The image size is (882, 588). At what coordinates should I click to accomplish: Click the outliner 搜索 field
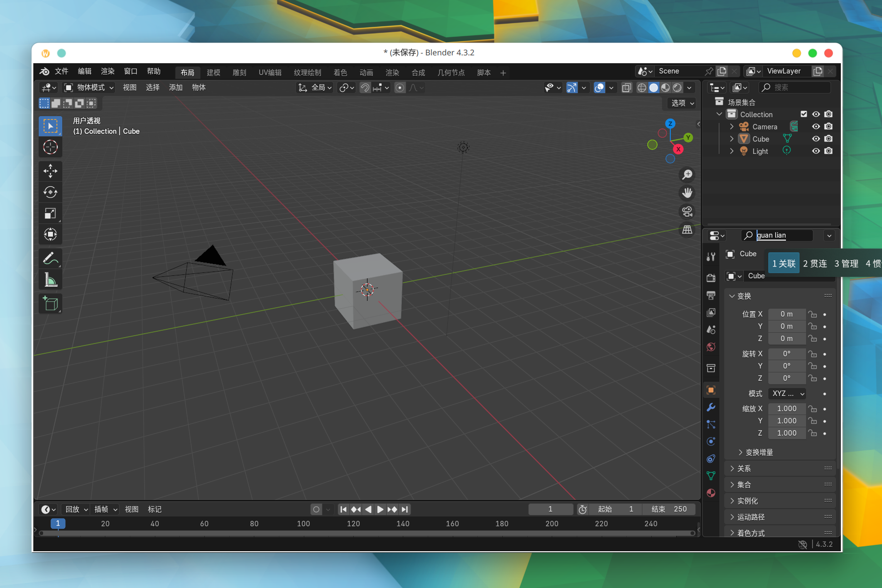tap(794, 87)
